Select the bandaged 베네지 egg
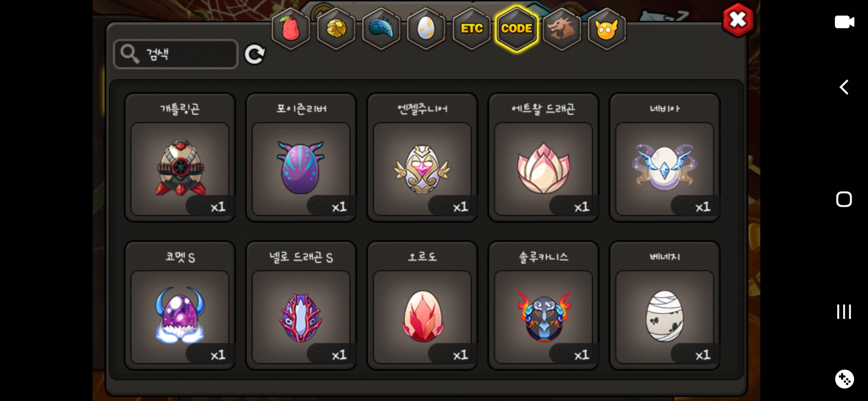Image resolution: width=868 pixels, height=401 pixels. click(x=665, y=306)
